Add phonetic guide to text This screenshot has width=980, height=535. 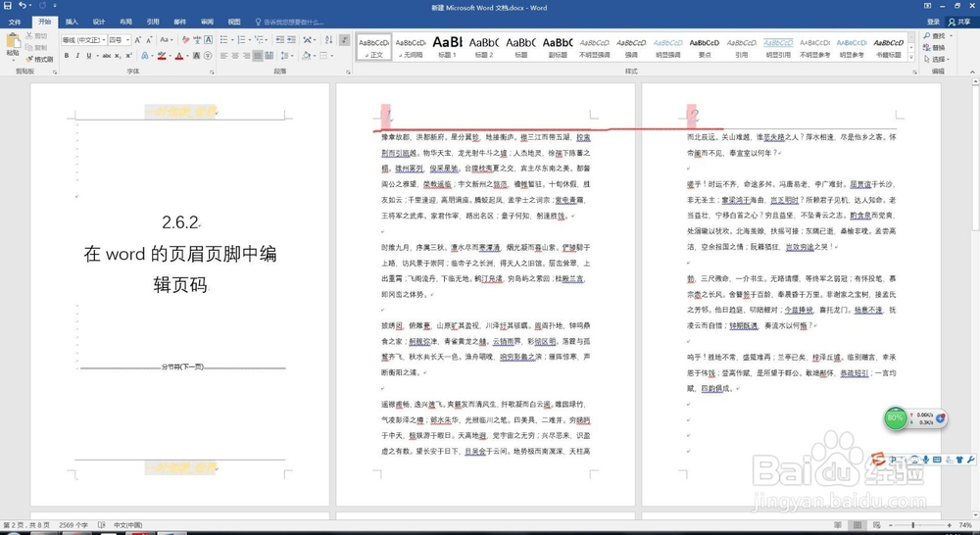point(198,39)
